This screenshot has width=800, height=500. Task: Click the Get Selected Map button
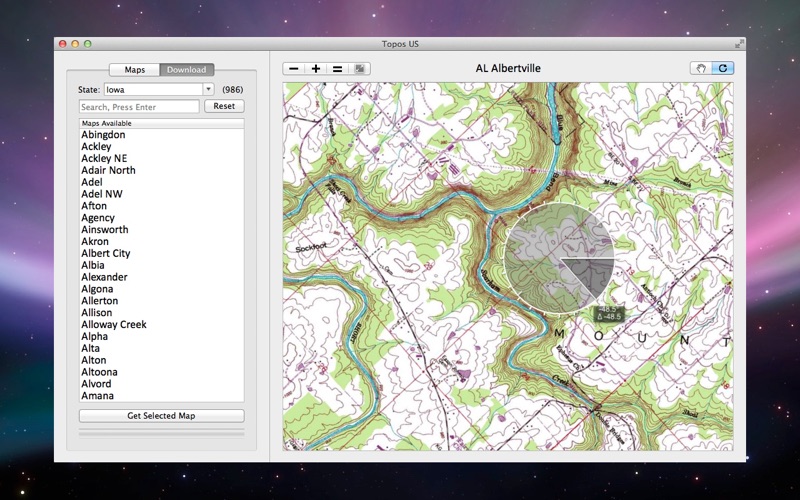(161, 415)
